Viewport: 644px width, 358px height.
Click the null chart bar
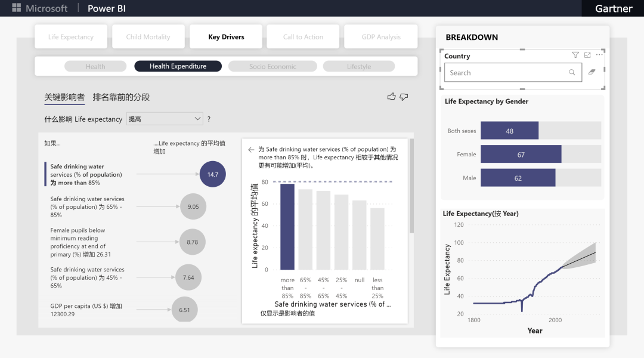pyautogui.click(x=360, y=235)
